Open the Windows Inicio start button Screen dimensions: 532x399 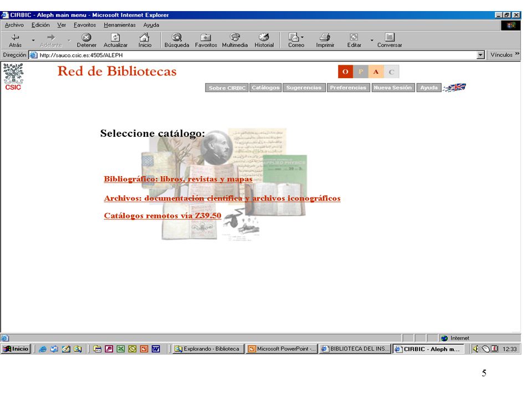tap(16, 349)
